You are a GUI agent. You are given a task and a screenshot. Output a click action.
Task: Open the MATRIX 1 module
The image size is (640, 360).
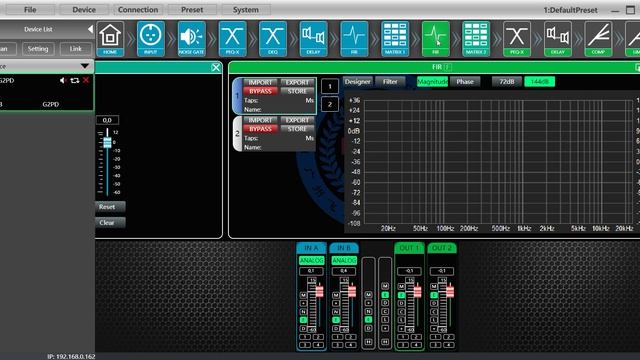(x=395, y=39)
